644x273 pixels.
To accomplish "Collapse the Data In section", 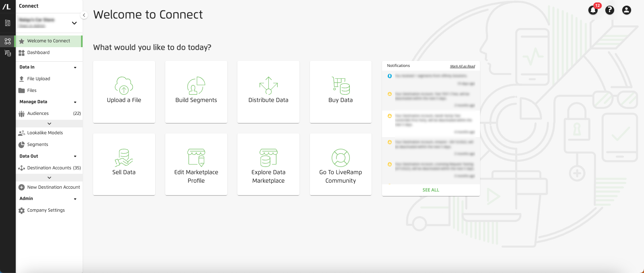I will (x=75, y=68).
